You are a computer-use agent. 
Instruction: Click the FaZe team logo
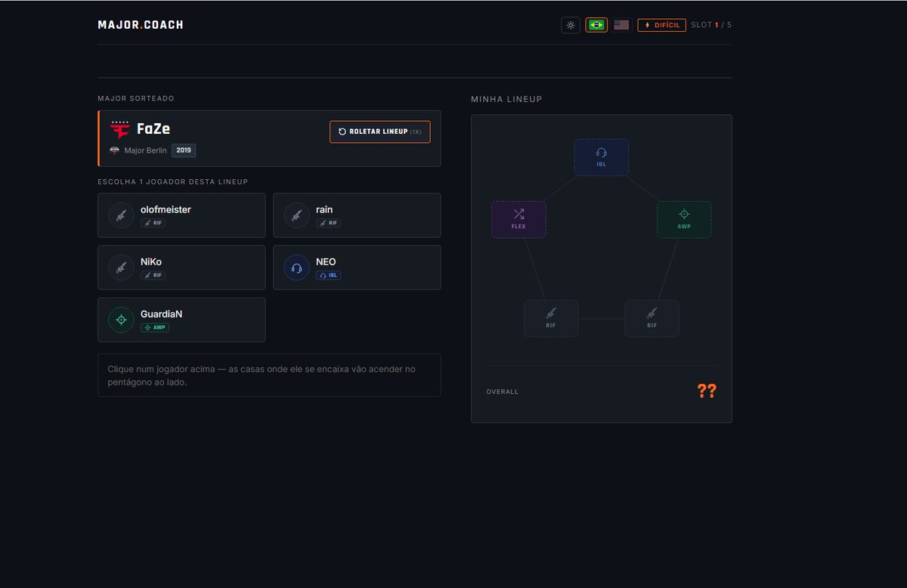pyautogui.click(x=120, y=128)
